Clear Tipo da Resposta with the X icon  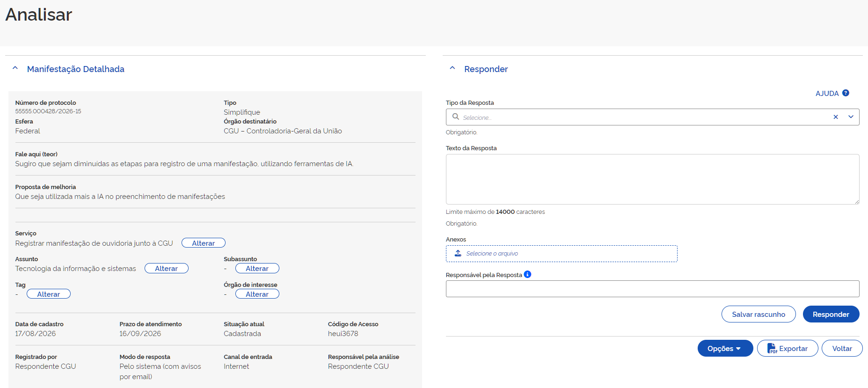[x=836, y=117]
